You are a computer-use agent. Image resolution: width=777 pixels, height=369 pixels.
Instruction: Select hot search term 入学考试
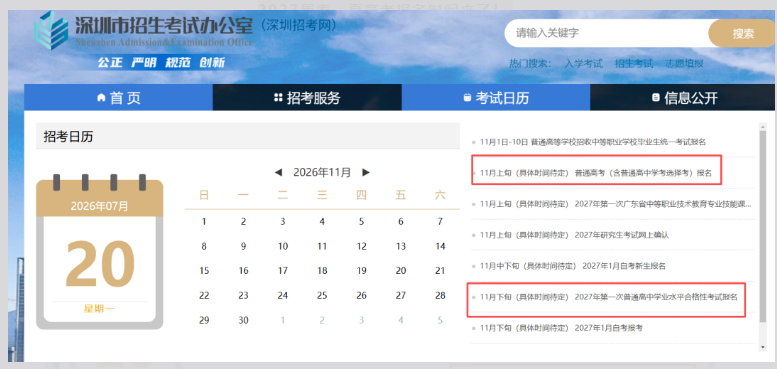[x=583, y=63]
